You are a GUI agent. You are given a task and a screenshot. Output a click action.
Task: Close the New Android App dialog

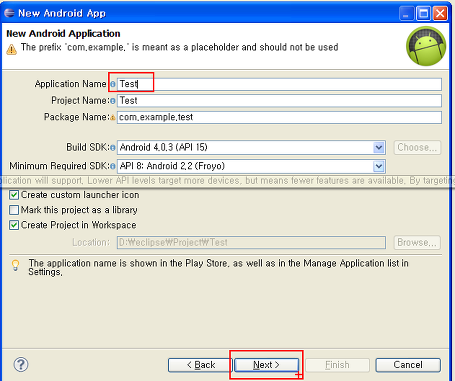click(x=440, y=14)
